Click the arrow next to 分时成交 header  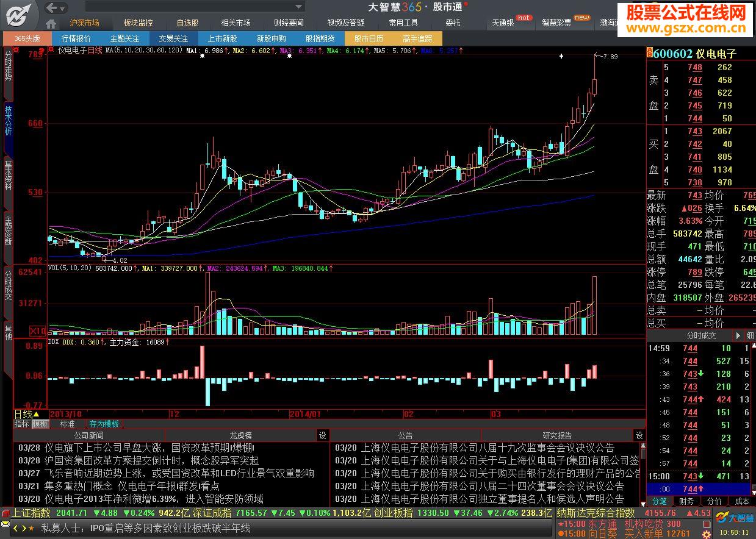(738, 335)
